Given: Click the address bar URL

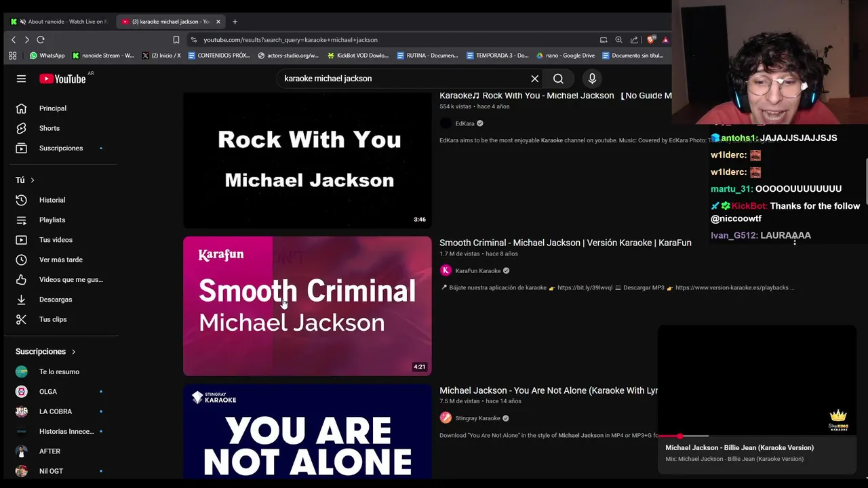Looking at the screenshot, I should click(290, 40).
